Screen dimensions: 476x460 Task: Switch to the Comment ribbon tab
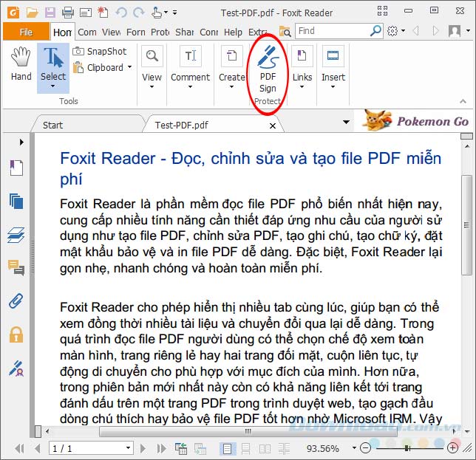pos(87,32)
